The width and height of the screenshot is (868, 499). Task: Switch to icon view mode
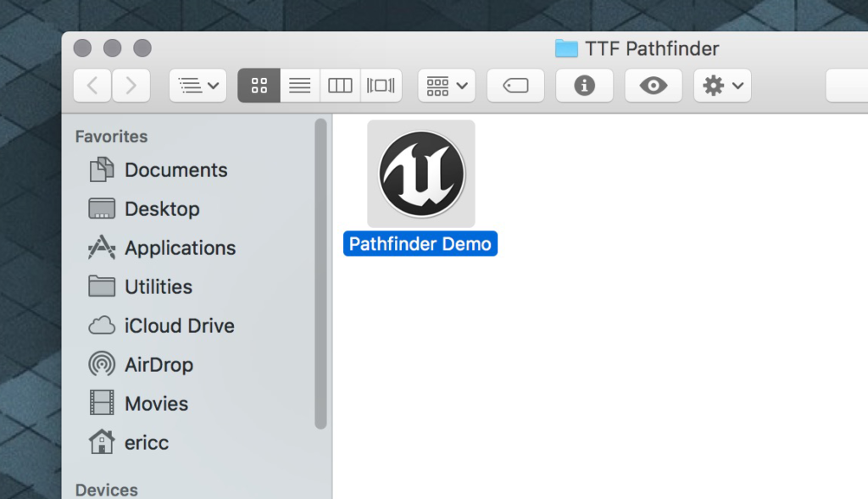click(259, 85)
